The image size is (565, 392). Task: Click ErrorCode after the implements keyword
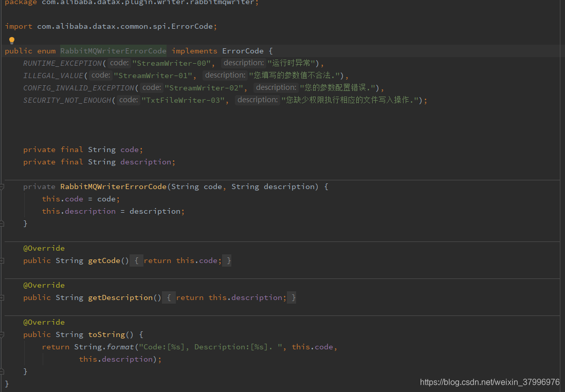click(243, 51)
